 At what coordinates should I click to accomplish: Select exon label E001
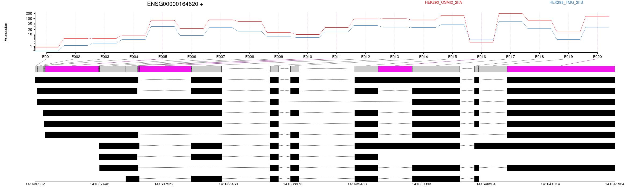tap(46, 57)
